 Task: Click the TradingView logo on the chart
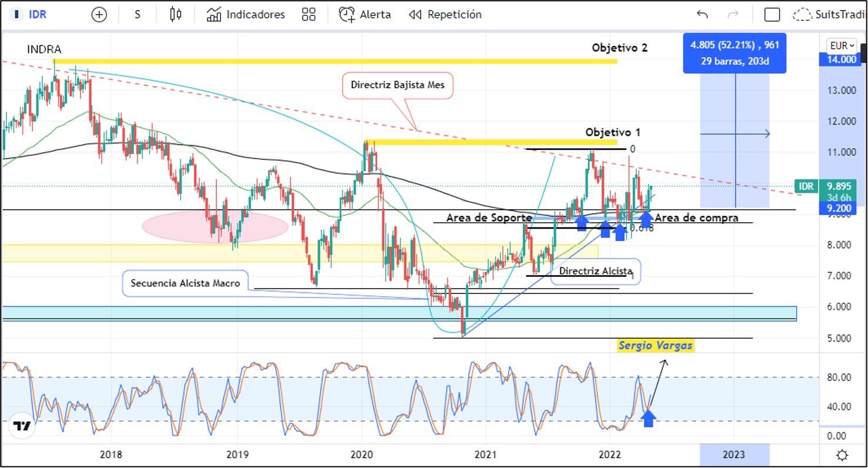point(22,426)
